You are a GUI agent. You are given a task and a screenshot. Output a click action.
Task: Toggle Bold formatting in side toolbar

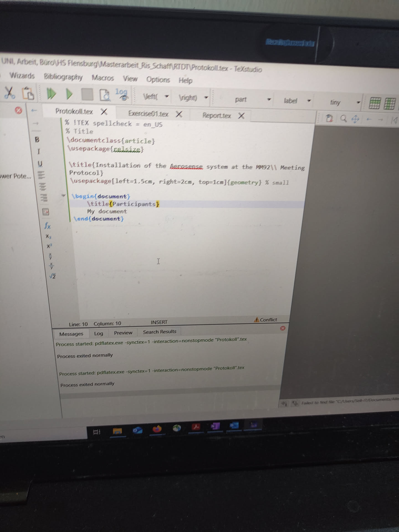point(37,140)
